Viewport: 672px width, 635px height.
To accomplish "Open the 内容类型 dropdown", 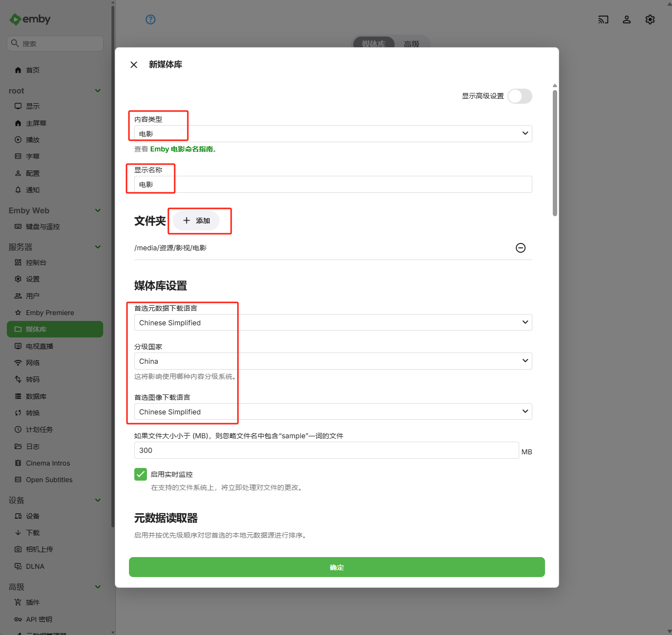I will (x=332, y=133).
